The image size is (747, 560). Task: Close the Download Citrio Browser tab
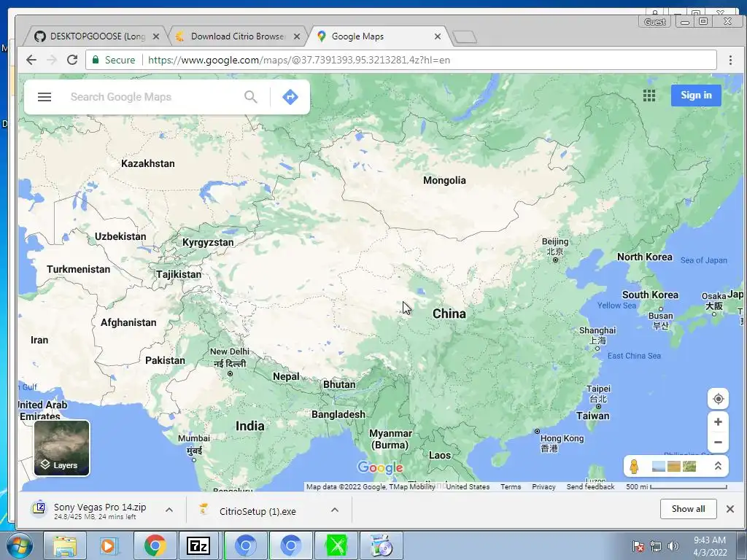tap(297, 36)
